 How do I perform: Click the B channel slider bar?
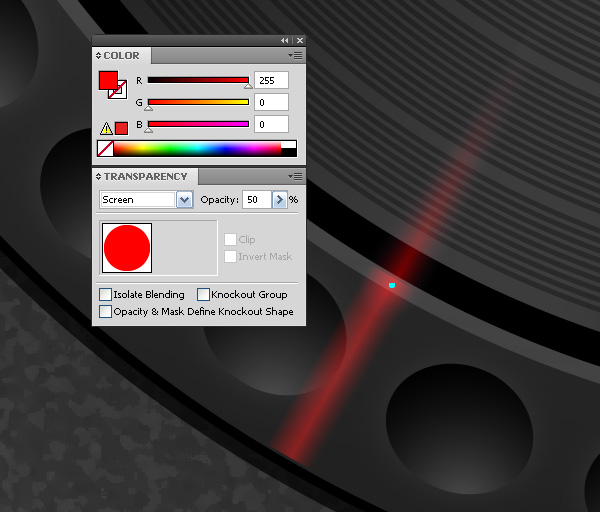point(198,124)
